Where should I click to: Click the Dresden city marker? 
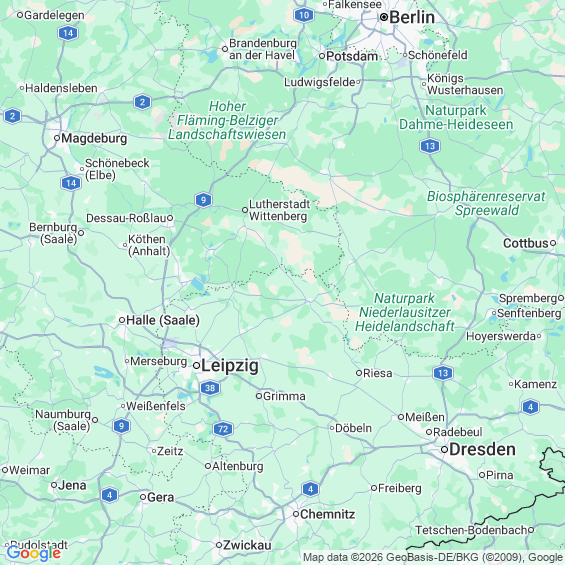click(444, 449)
